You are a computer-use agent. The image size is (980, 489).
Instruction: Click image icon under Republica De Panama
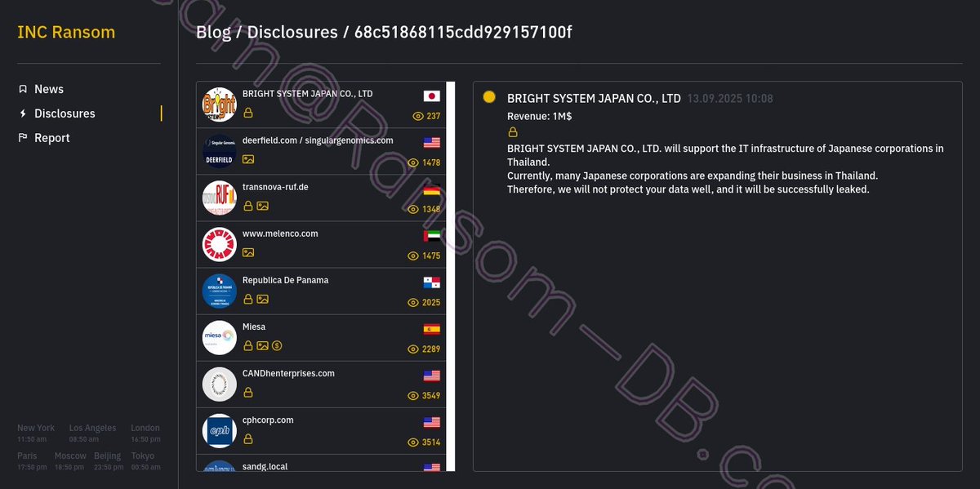pyautogui.click(x=262, y=299)
